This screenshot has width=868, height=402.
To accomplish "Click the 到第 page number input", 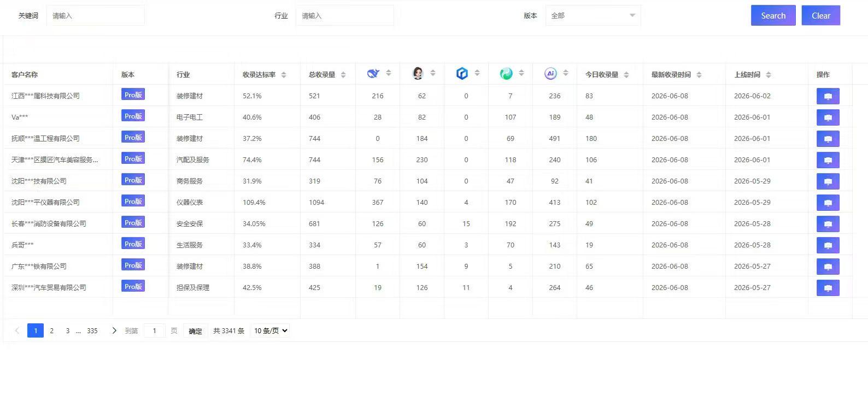I will [155, 330].
